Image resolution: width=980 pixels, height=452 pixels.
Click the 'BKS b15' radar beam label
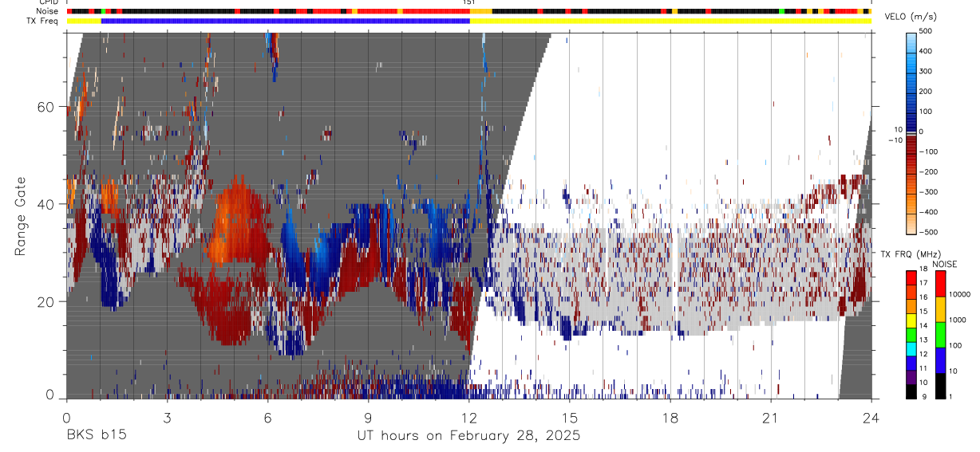(96, 436)
